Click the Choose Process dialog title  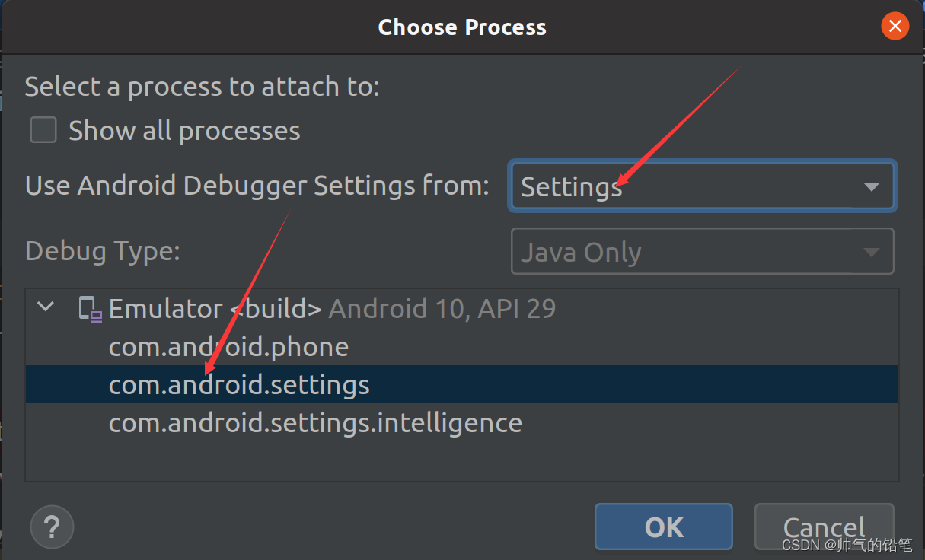[462, 27]
